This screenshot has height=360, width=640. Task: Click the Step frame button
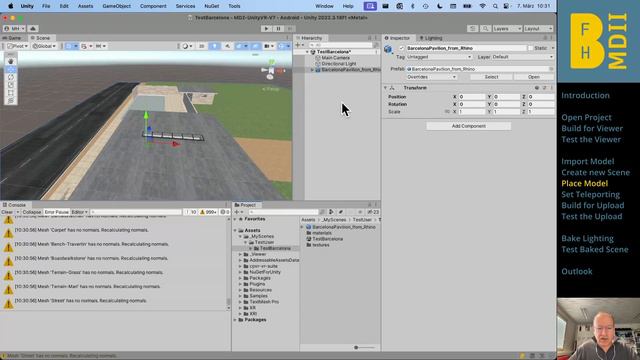(290, 29)
